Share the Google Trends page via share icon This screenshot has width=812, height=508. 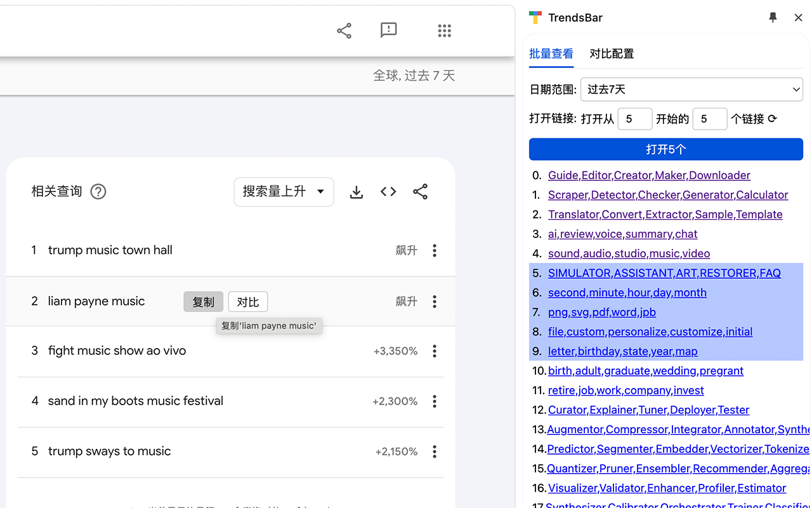click(344, 30)
